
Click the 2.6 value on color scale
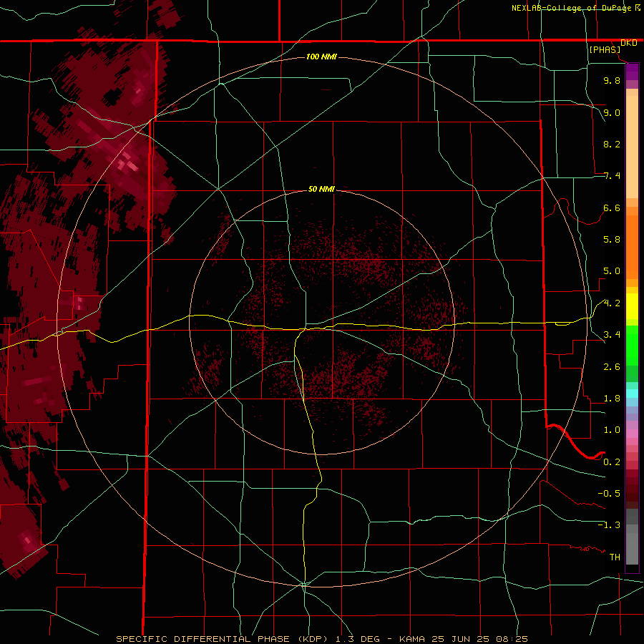click(x=612, y=367)
